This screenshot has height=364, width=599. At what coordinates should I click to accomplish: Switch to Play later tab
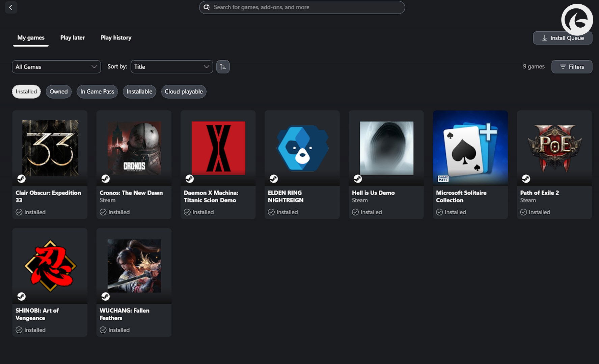[73, 38]
